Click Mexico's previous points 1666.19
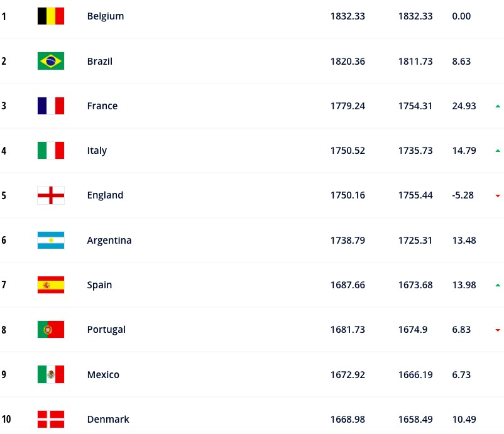 415,374
